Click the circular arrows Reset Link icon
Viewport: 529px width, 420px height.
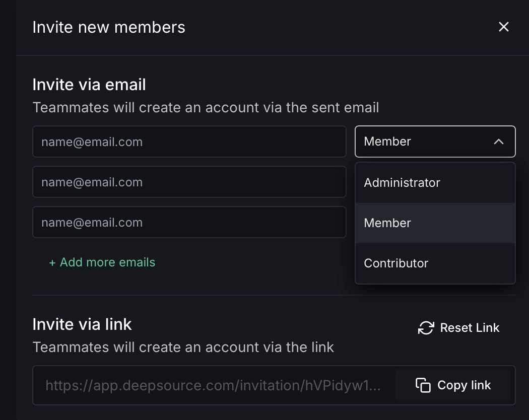pos(426,328)
